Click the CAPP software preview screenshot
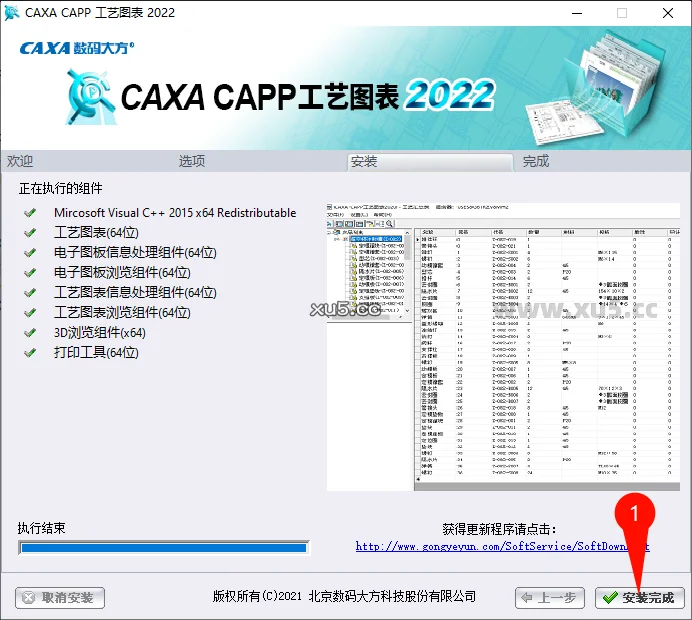 tap(506, 347)
